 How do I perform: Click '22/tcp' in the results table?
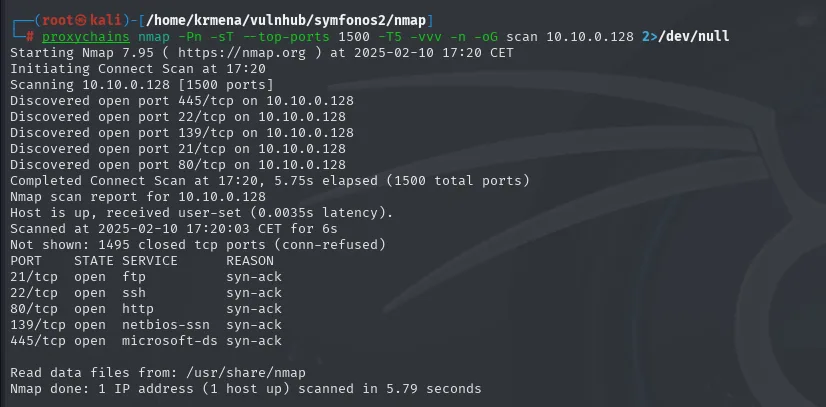[x=34, y=293]
